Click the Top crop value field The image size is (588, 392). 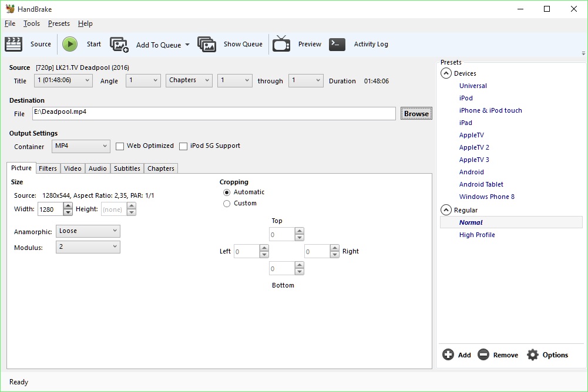(281, 235)
